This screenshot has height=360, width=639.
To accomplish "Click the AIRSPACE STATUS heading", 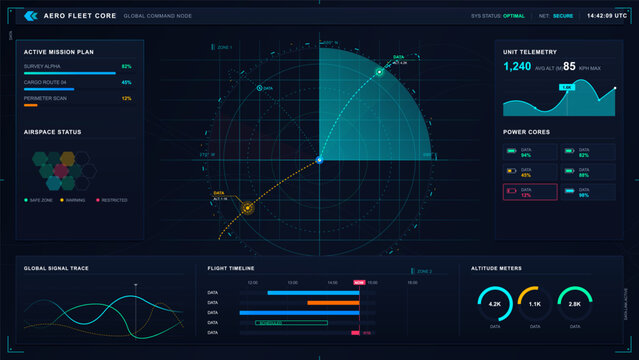I will [x=53, y=132].
